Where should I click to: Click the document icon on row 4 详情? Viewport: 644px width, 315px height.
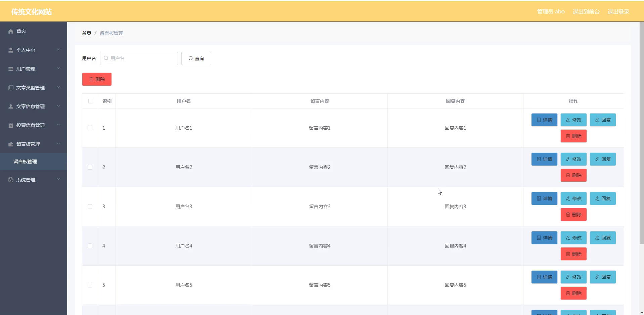[x=539, y=238]
